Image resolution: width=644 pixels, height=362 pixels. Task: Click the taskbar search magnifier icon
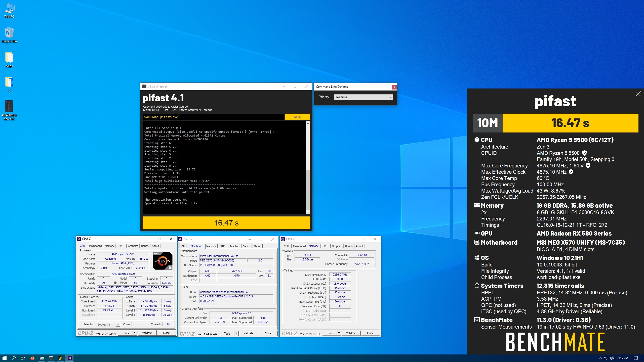(14, 358)
